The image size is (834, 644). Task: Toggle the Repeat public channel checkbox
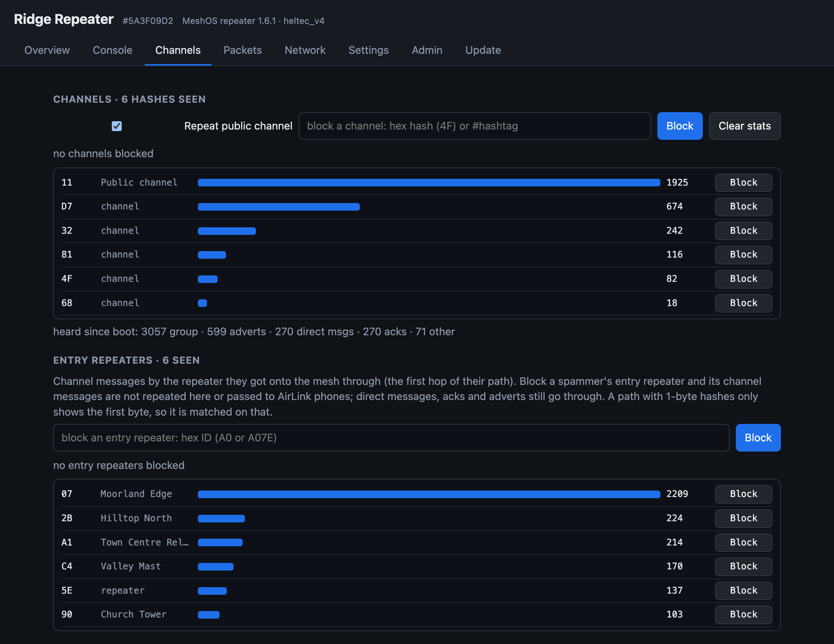coord(117,126)
